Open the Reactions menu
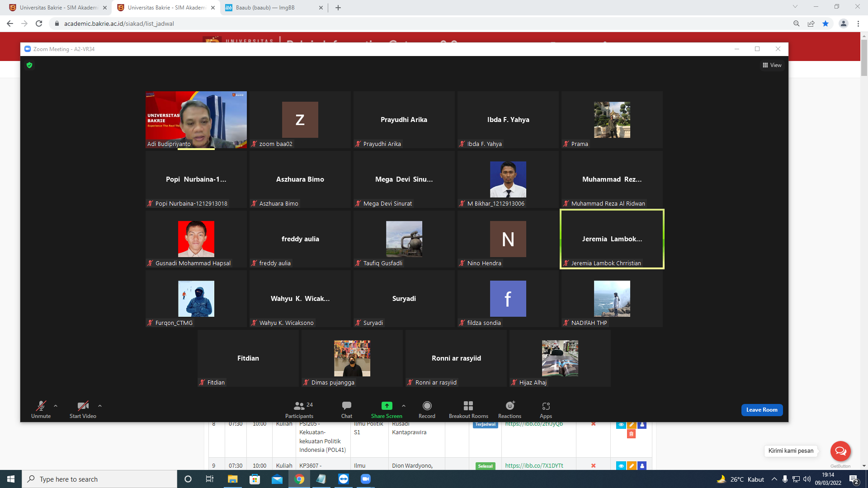868x488 pixels. tap(509, 409)
